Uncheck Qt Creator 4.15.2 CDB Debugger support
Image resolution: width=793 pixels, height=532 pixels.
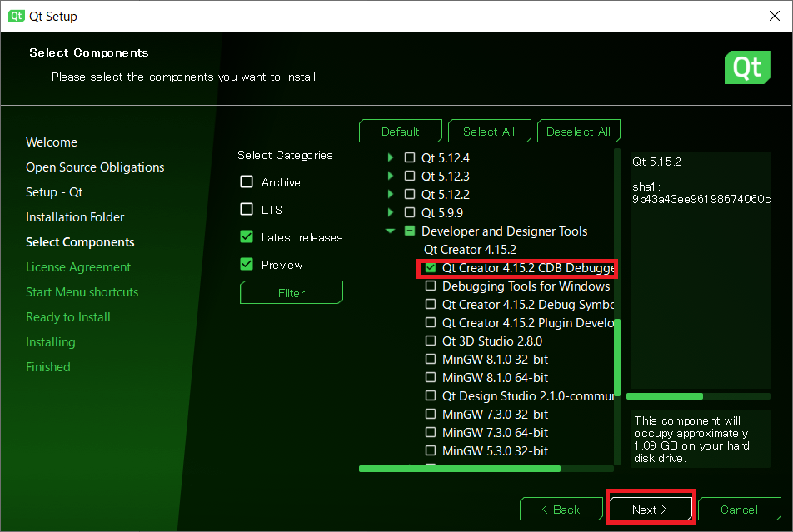431,267
